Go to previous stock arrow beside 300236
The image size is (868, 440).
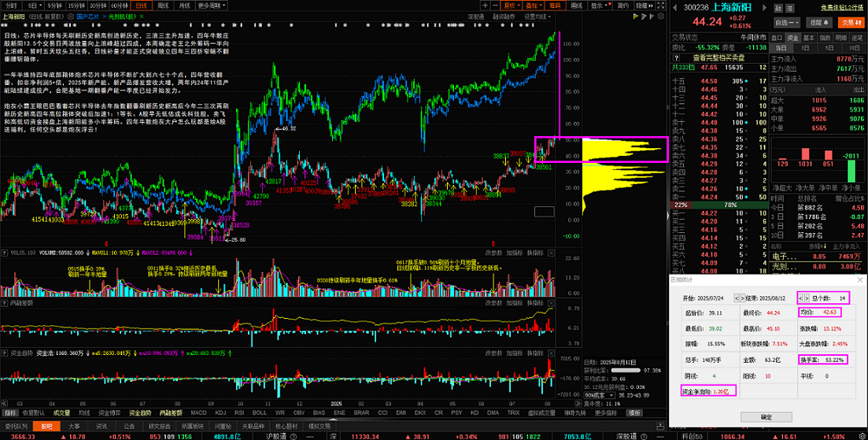674,8
